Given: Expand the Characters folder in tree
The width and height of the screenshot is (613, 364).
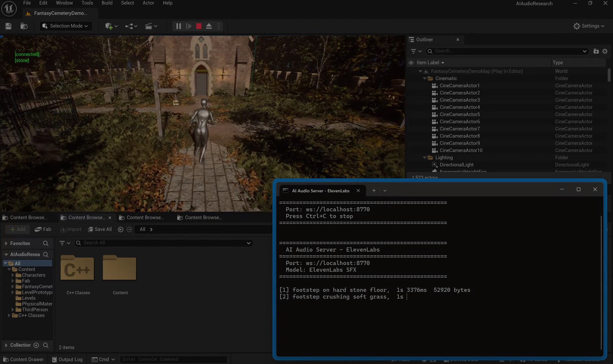Looking at the screenshot, I should tap(13, 275).
